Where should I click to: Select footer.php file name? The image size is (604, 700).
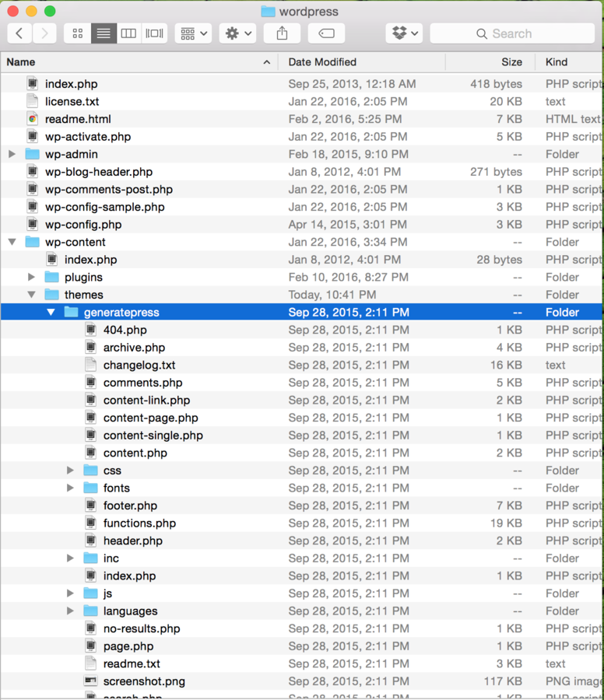[131, 506]
